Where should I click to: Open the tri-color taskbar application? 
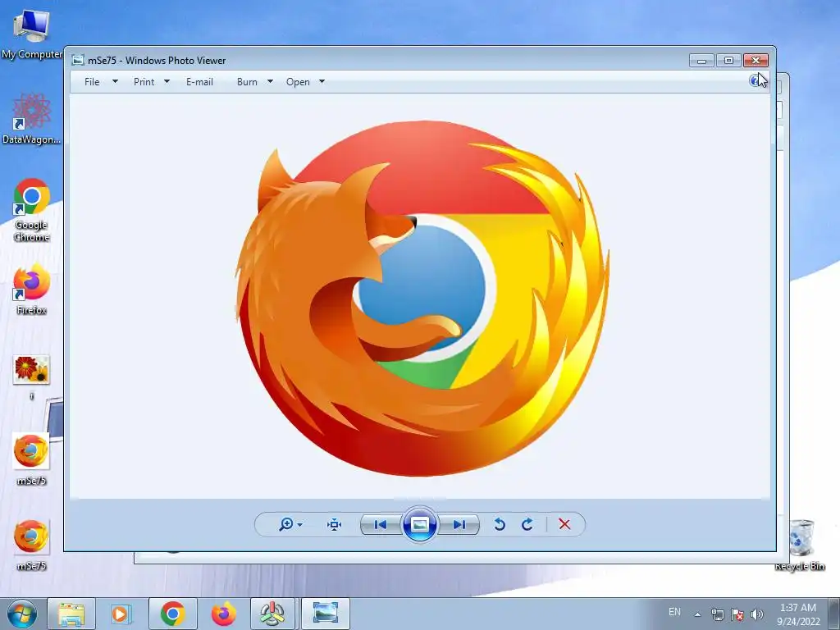click(272, 614)
